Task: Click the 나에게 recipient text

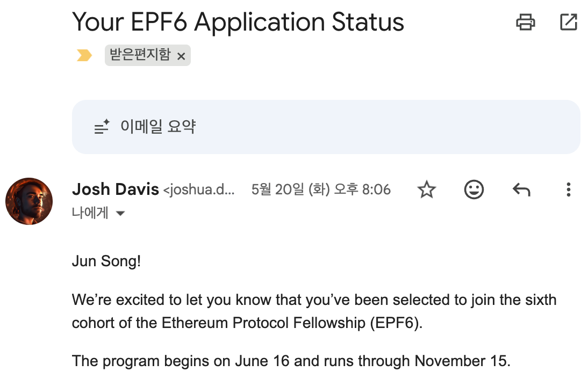Action: [x=90, y=213]
